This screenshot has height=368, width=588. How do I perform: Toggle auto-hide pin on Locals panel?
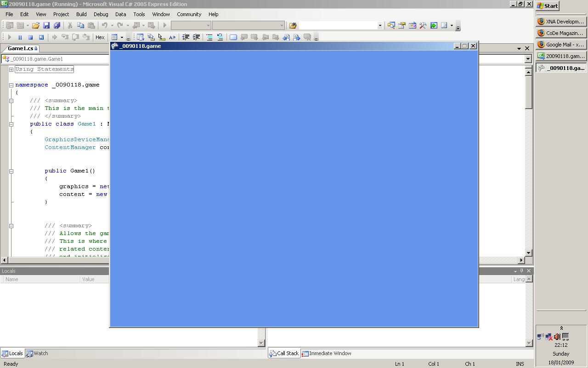[x=521, y=271]
